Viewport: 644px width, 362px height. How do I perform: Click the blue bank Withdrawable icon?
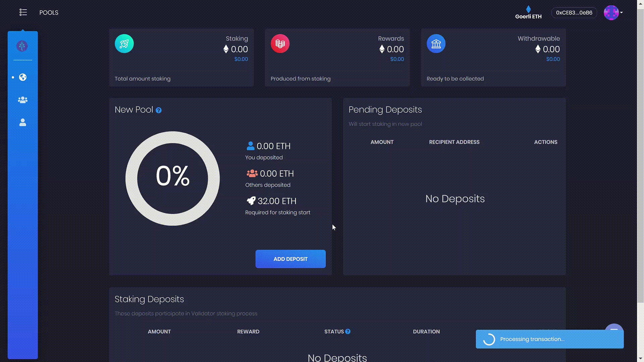click(436, 44)
